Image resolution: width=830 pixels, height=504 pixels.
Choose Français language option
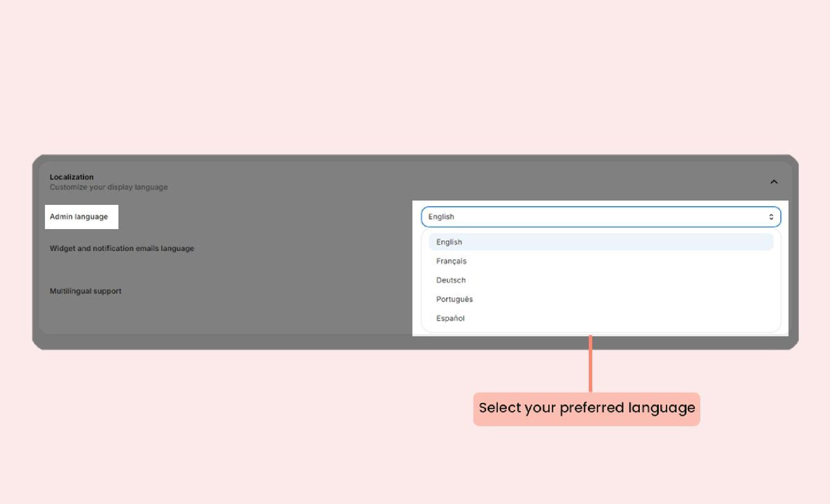(451, 261)
